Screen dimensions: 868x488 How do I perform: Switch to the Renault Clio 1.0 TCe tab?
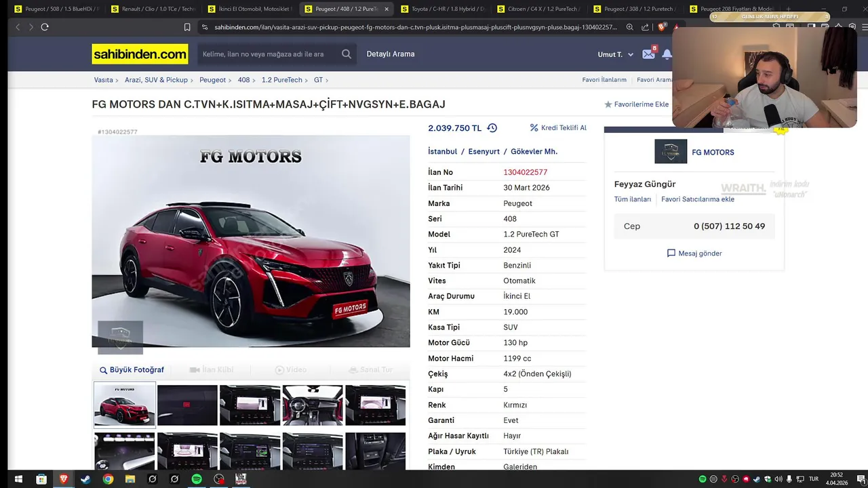tap(153, 9)
